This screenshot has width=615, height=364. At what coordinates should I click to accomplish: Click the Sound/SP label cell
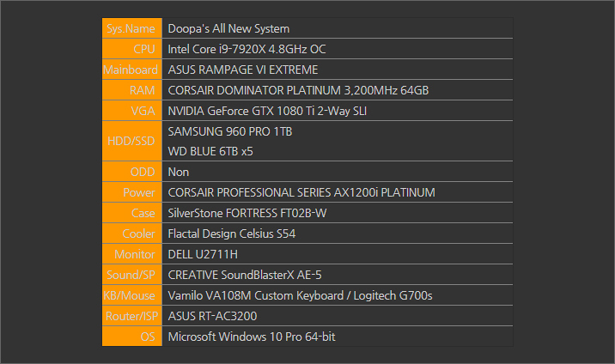coord(131,275)
